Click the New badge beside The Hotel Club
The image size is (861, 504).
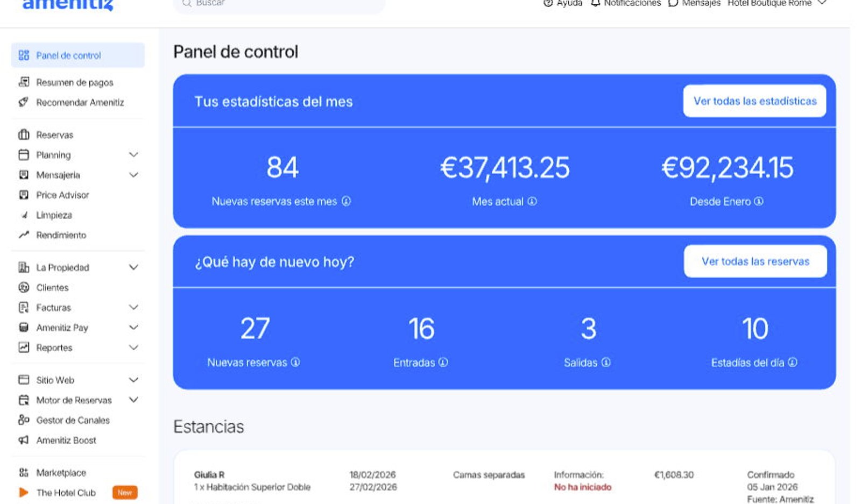(x=125, y=493)
